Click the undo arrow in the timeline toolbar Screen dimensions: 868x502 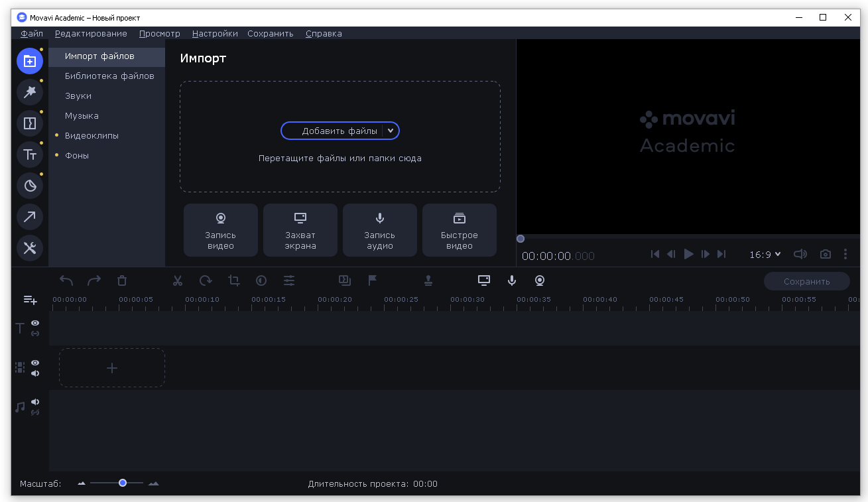click(66, 281)
